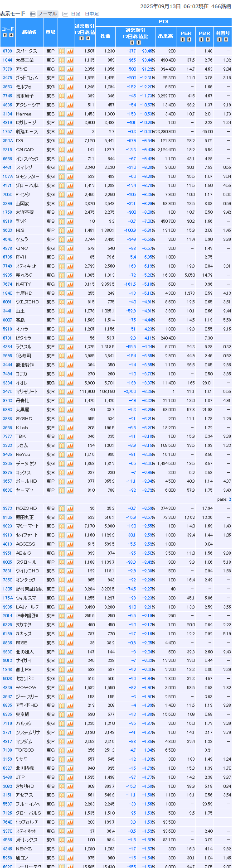Sort 利回り column ascending arrow
This screenshot has height=868, width=238.
click(220, 39)
